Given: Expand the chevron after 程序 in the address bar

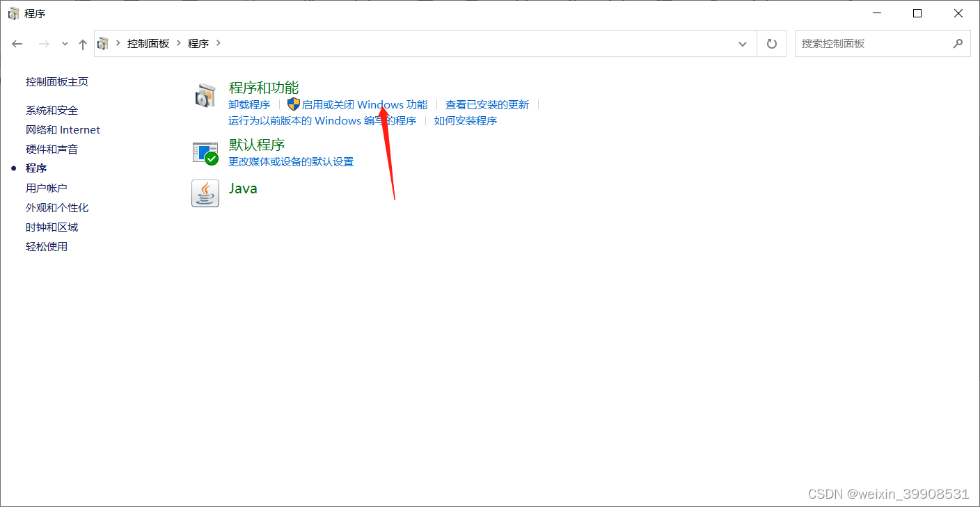Looking at the screenshot, I should click(x=218, y=43).
